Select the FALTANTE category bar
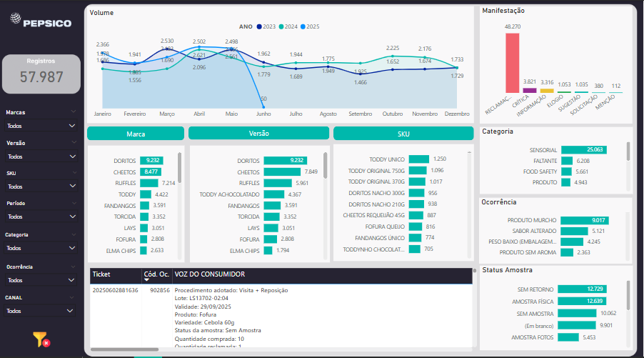Image resolution: width=644 pixels, height=358 pixels. click(x=567, y=161)
